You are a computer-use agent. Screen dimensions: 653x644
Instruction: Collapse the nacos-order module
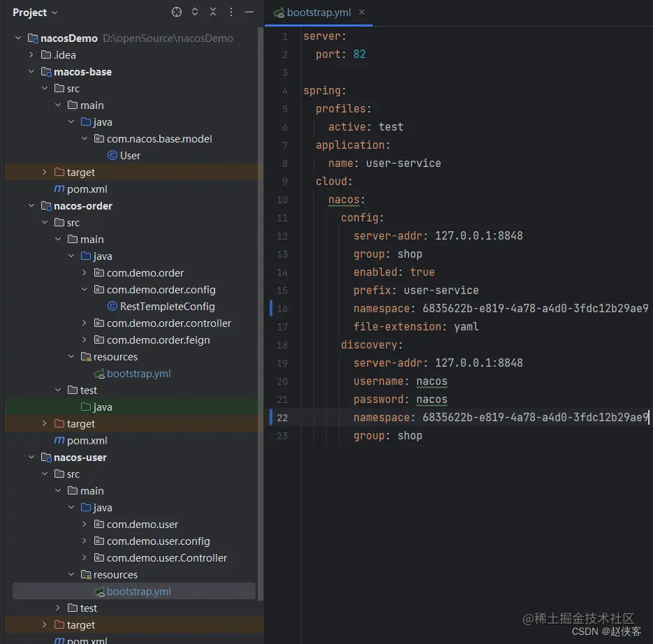click(31, 206)
